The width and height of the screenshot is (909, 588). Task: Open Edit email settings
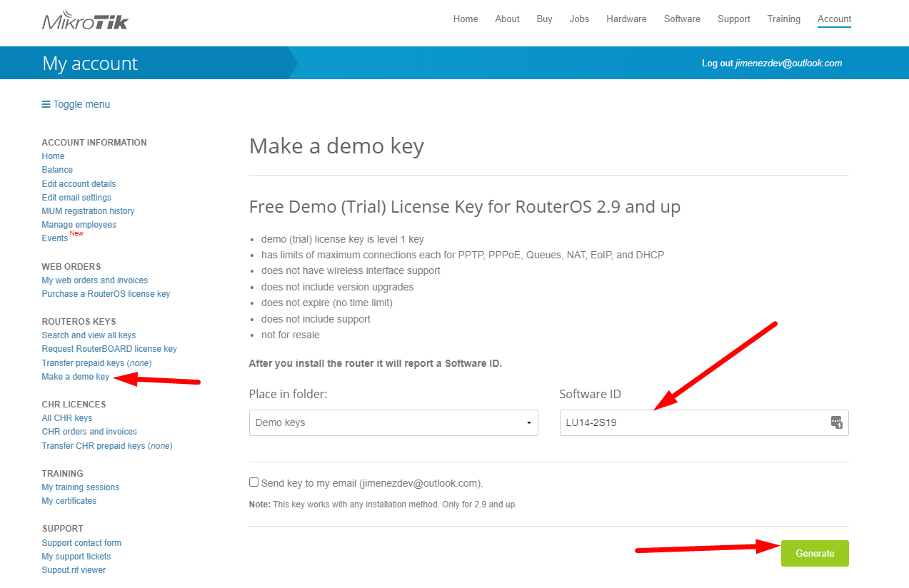coord(76,197)
